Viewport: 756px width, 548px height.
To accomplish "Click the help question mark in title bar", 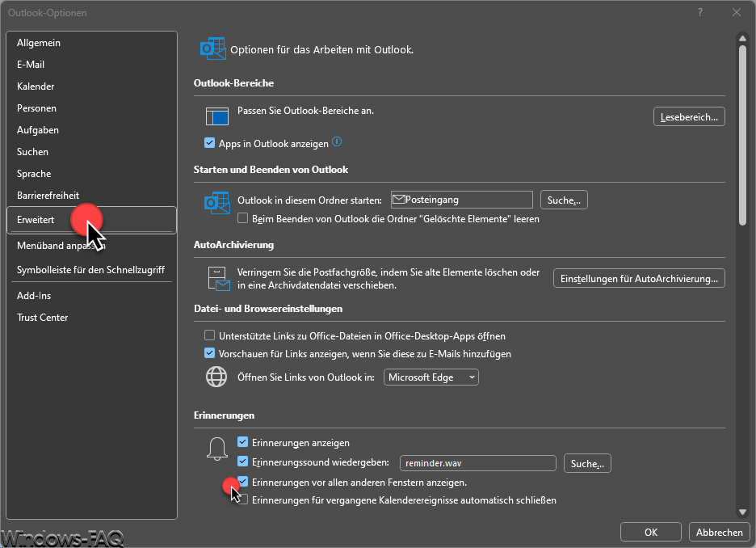I will point(700,13).
